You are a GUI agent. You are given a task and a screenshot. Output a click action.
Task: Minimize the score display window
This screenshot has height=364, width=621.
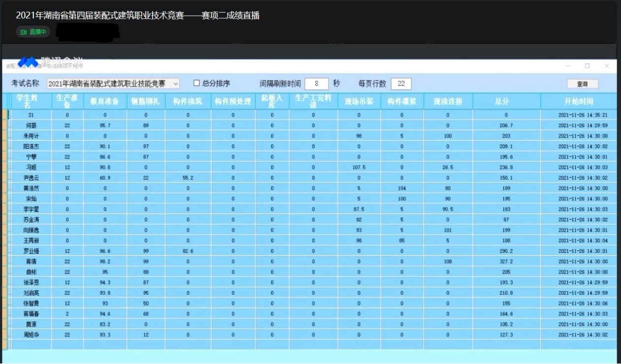(568, 66)
